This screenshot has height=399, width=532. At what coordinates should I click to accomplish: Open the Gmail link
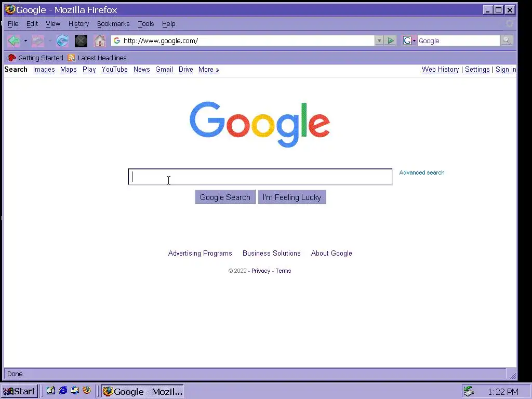[164, 70]
